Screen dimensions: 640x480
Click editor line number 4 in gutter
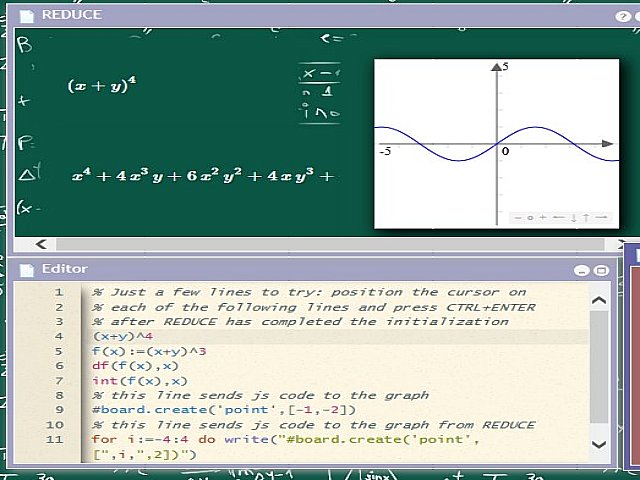(x=59, y=336)
